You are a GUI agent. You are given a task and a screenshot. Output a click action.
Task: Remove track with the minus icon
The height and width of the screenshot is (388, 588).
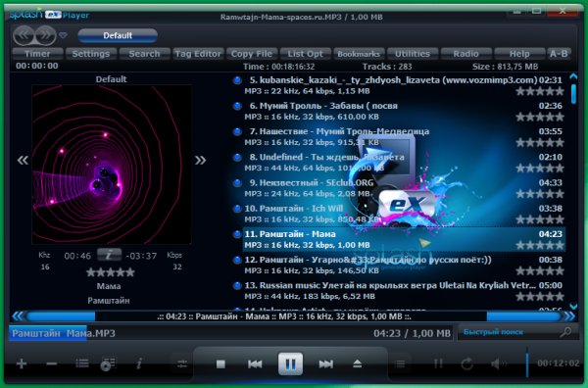[51, 364]
